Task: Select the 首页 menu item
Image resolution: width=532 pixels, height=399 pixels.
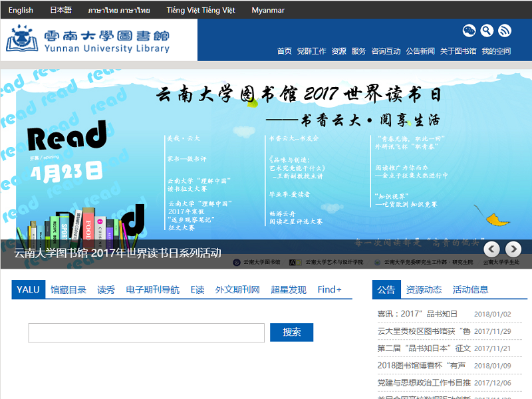Action: click(284, 51)
